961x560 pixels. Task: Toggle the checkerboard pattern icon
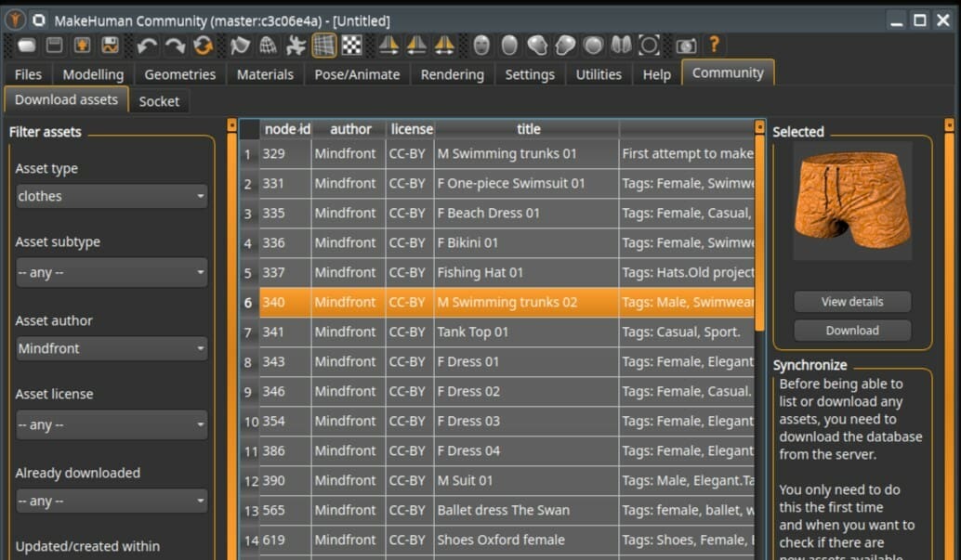coord(352,46)
